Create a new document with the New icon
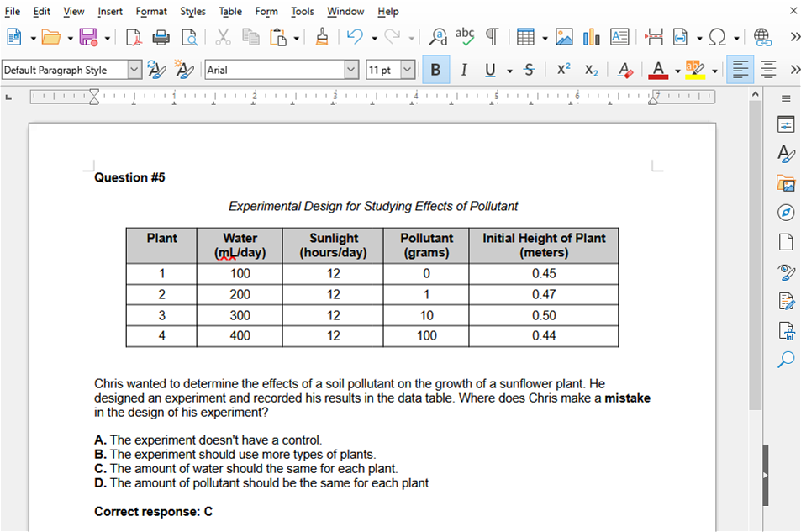801x532 pixels. [x=14, y=37]
